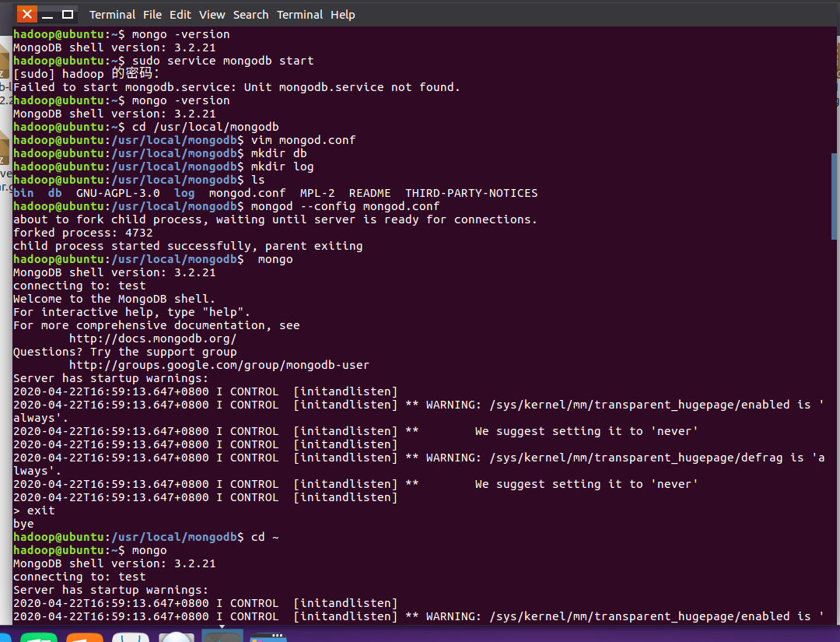This screenshot has height=642, width=840.
Task: Click the '> exit' shell input line
Action: pos(33,510)
